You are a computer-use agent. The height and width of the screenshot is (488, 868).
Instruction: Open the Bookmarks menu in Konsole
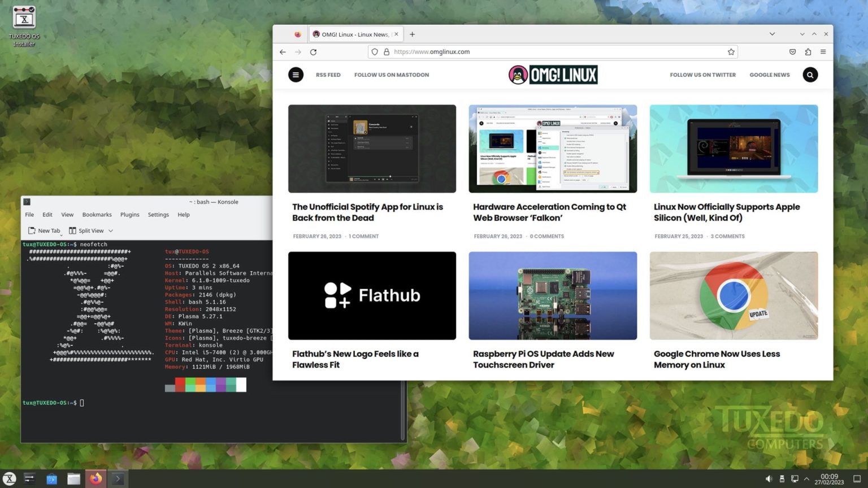(x=97, y=215)
